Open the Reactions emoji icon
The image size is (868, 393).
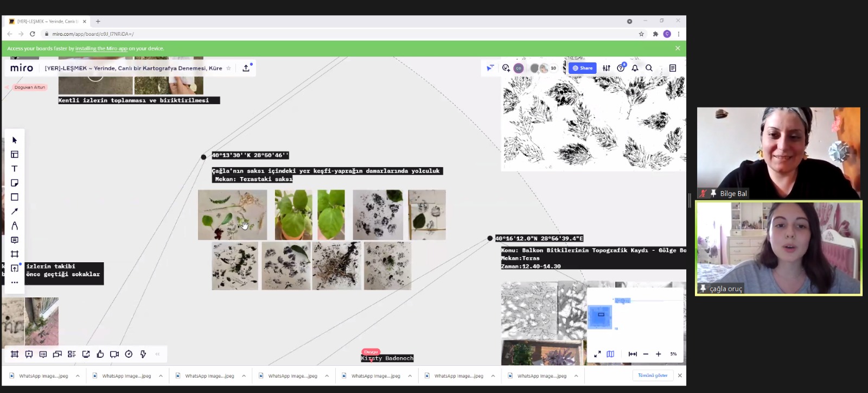[506, 68]
